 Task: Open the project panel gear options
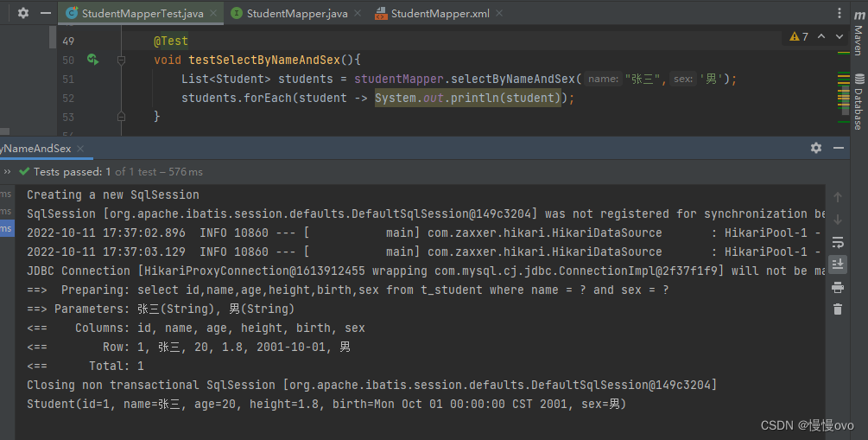coord(23,14)
